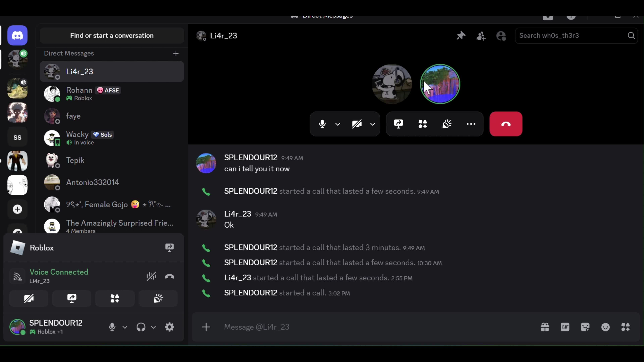Viewport: 644px width, 362px height.
Task: Open the emoji picker
Action: click(605, 327)
